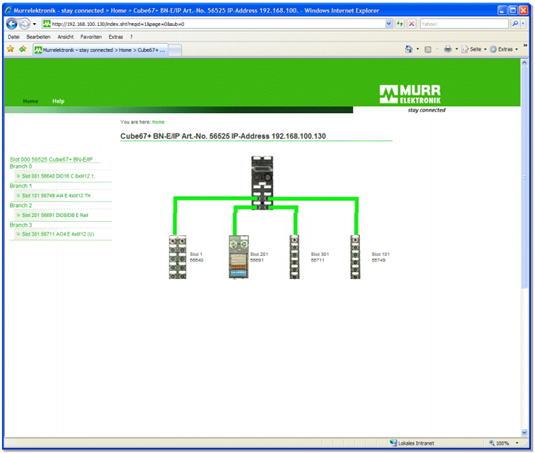Viewport: 535px width, 453px height.
Task: Open the Ansicht menu
Action: tap(66, 37)
